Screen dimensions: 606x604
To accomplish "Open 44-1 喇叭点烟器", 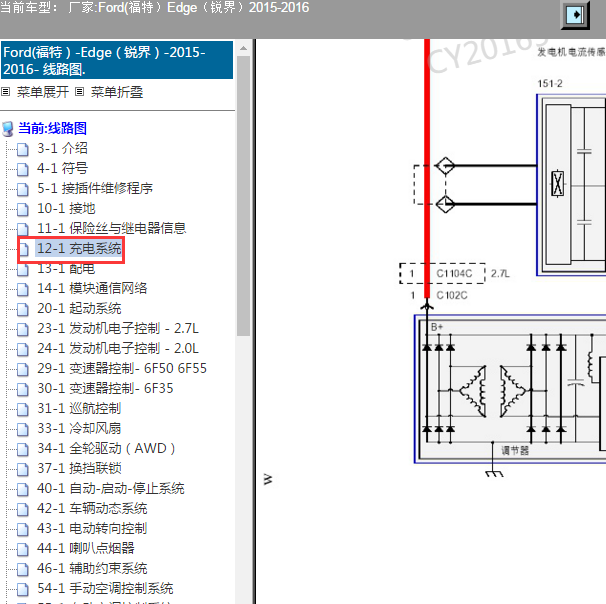I will [86, 548].
